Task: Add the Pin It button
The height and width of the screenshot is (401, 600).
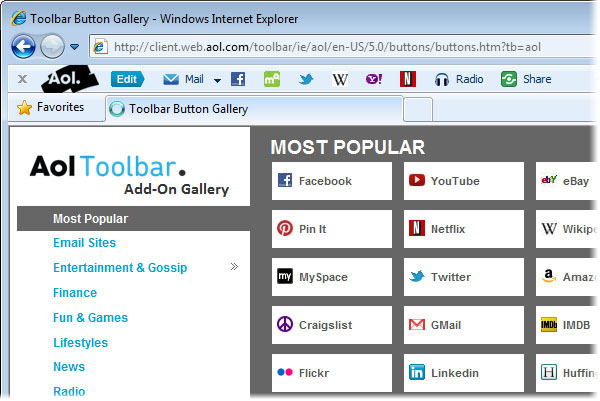Action: [x=332, y=229]
